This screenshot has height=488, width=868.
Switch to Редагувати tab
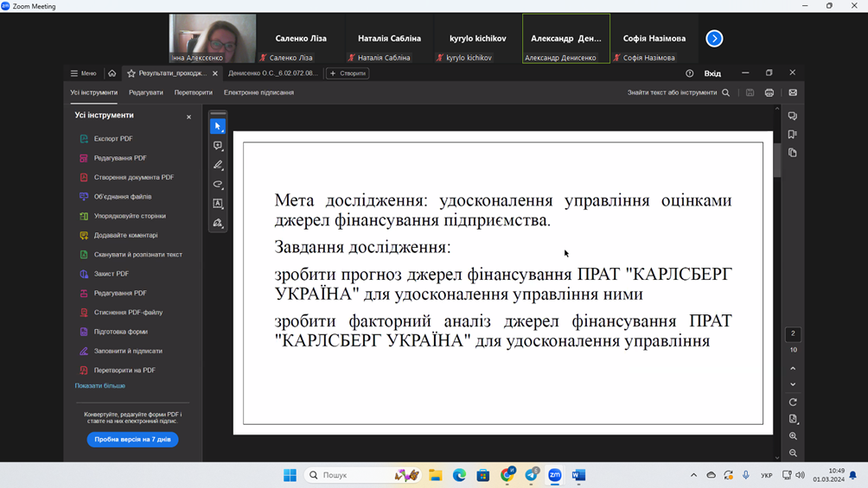(145, 92)
